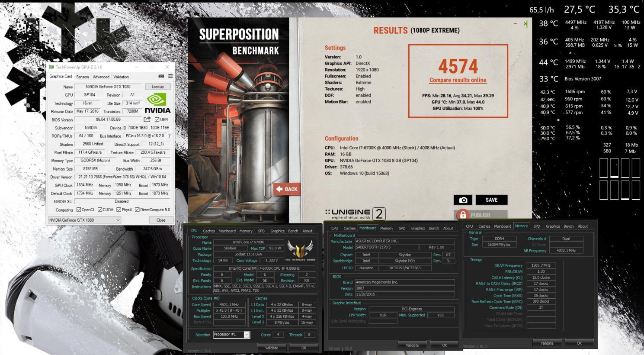Click the 65,5 l/h flow rate reading
This screenshot has height=355, width=644.
point(541,10)
